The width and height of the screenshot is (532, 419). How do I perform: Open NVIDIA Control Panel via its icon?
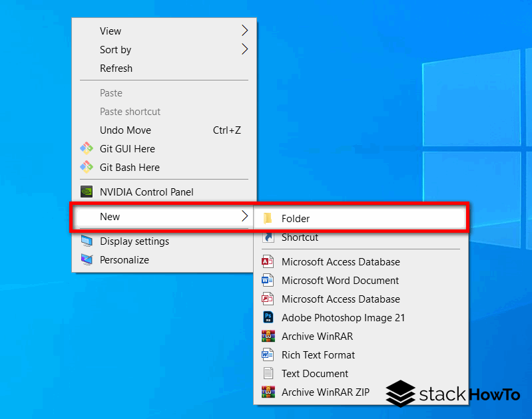tap(87, 192)
